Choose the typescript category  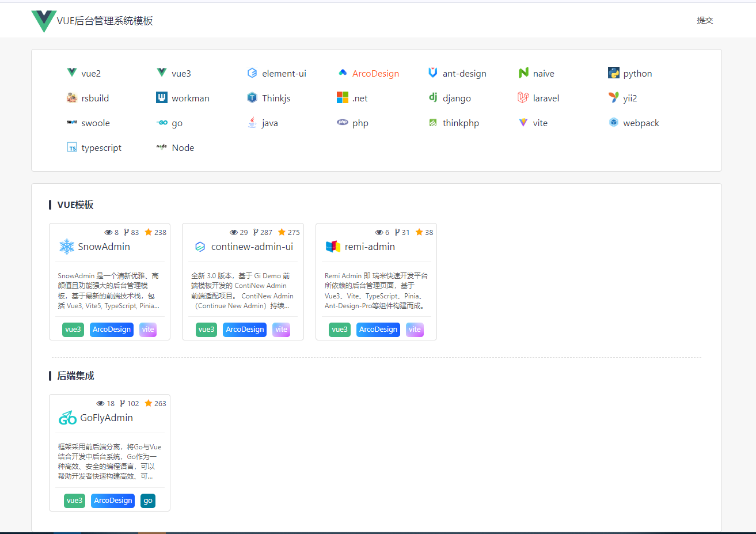[101, 148]
